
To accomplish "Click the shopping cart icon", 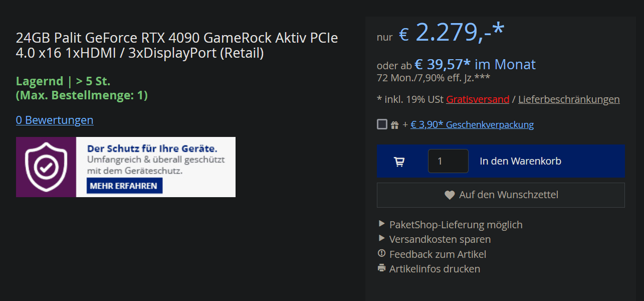I will (x=399, y=162).
